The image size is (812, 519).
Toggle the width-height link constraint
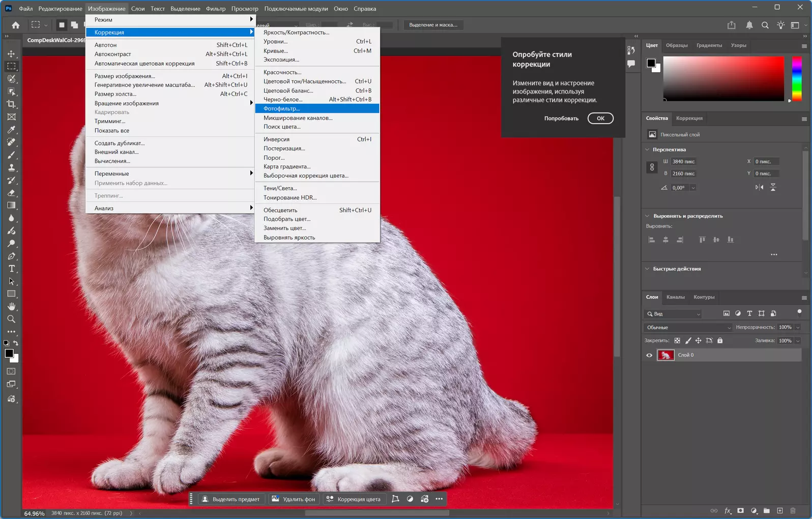pos(652,167)
